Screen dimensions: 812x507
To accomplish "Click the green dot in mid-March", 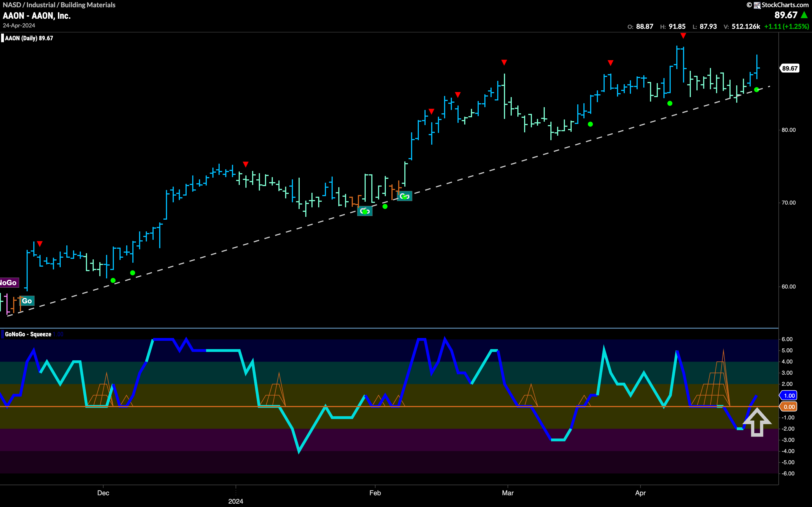I will [590, 124].
